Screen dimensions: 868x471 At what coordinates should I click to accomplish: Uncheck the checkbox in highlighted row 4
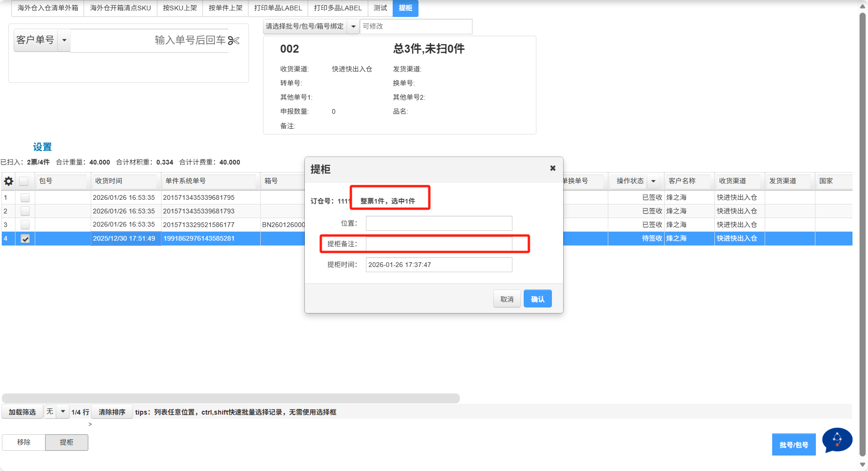[25, 239]
